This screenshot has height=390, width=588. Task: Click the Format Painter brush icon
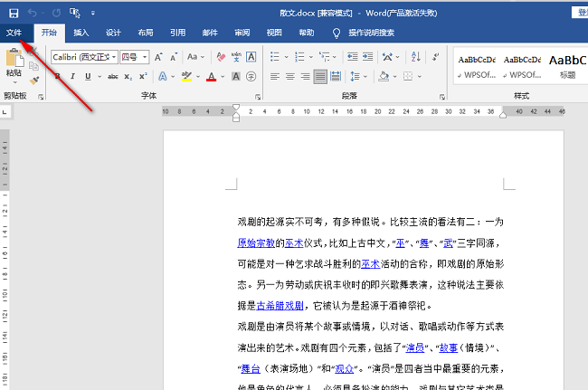point(34,81)
